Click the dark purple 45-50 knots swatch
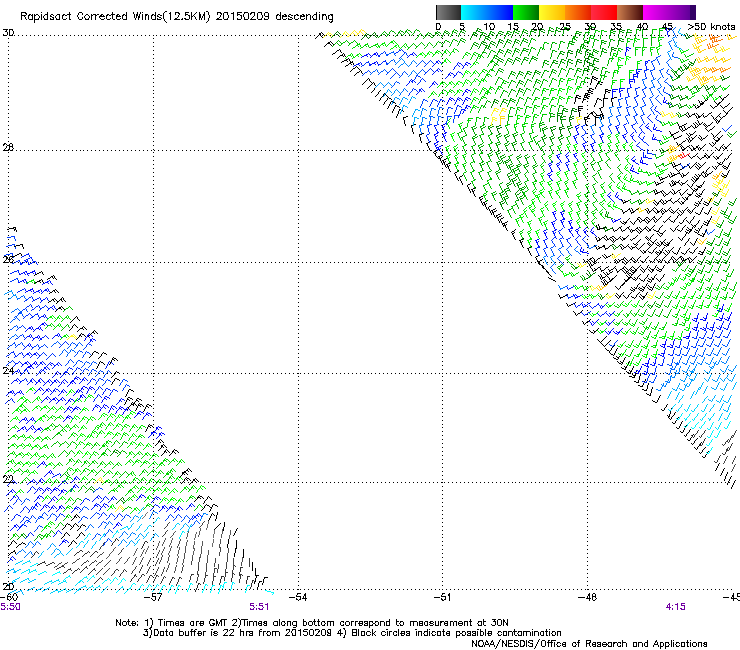 [x=682, y=12]
